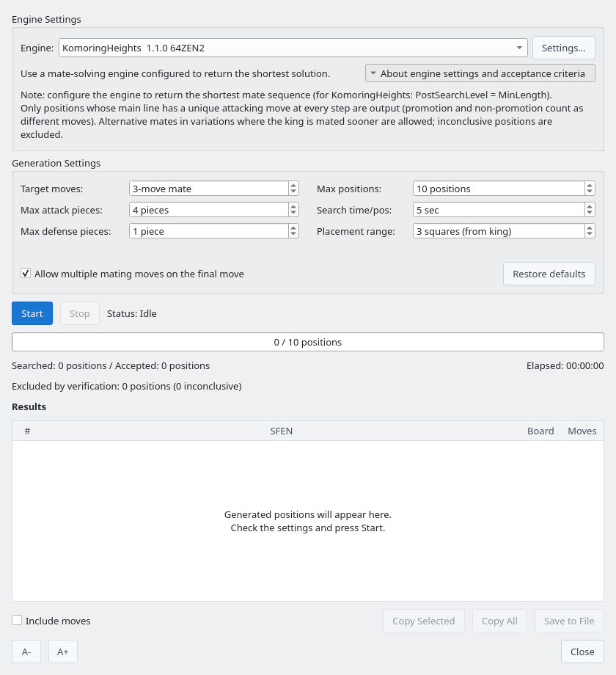Click the 0 / 10 positions progress bar
The width and height of the screenshot is (616, 675).
[x=308, y=342]
